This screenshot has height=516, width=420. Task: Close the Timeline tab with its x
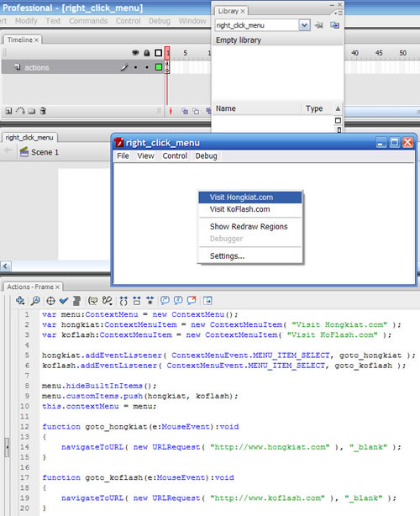36,39
